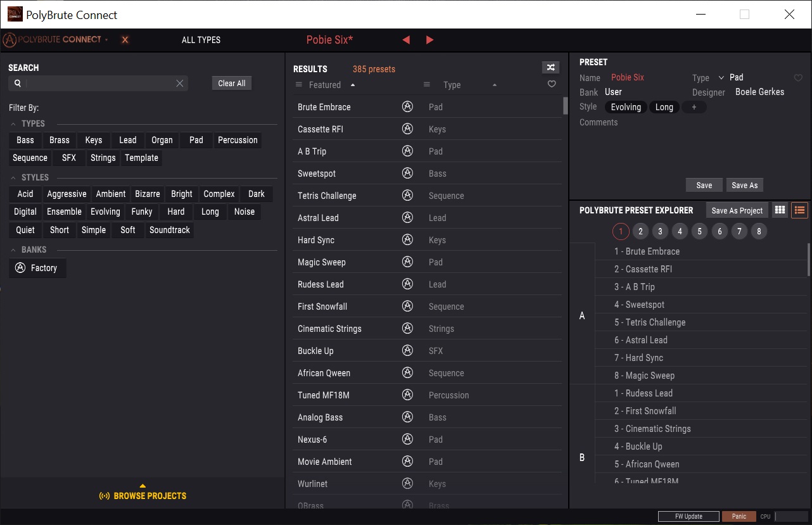This screenshot has height=525, width=812.
Task: Select the Preset Explorer list view icon
Action: point(799,210)
